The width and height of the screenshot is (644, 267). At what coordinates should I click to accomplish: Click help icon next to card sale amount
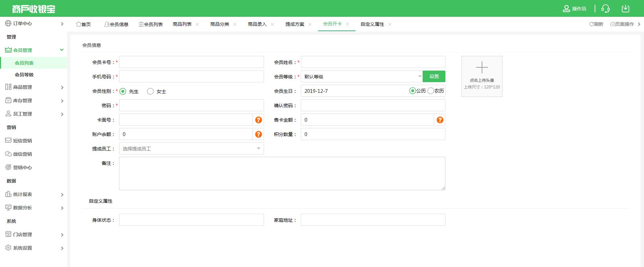pyautogui.click(x=440, y=120)
